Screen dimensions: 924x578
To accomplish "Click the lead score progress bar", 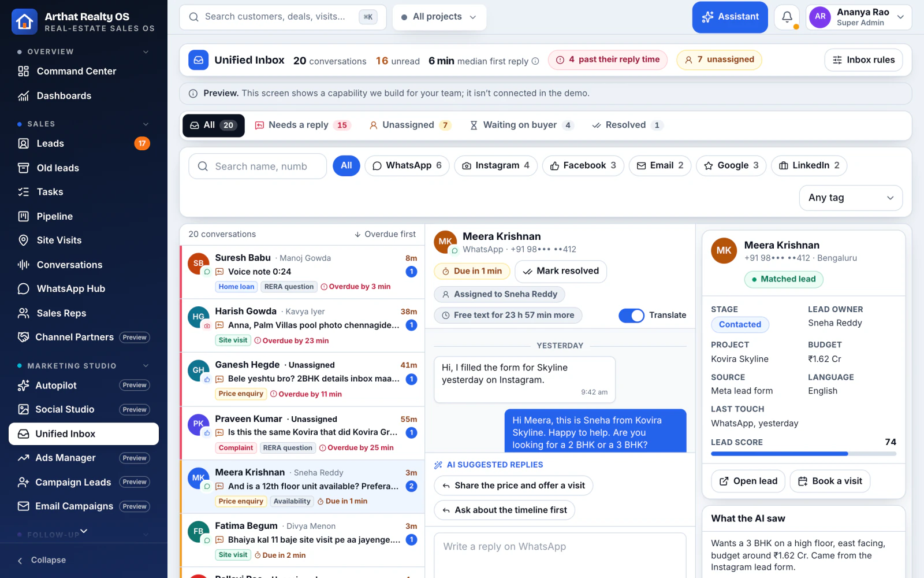I will click(803, 454).
